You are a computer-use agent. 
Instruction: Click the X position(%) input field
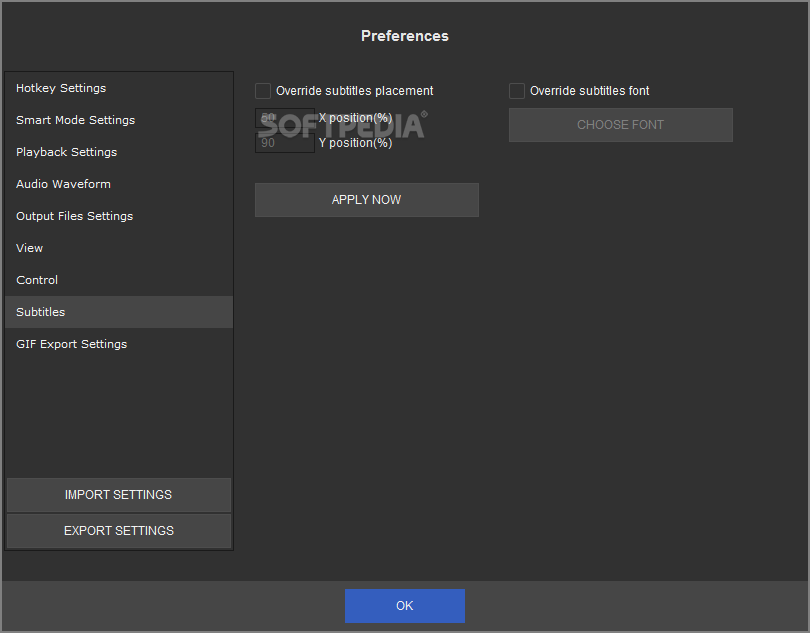tap(285, 118)
